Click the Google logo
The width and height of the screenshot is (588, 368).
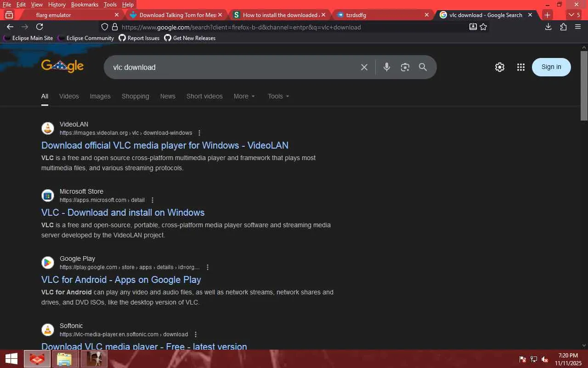point(62,66)
